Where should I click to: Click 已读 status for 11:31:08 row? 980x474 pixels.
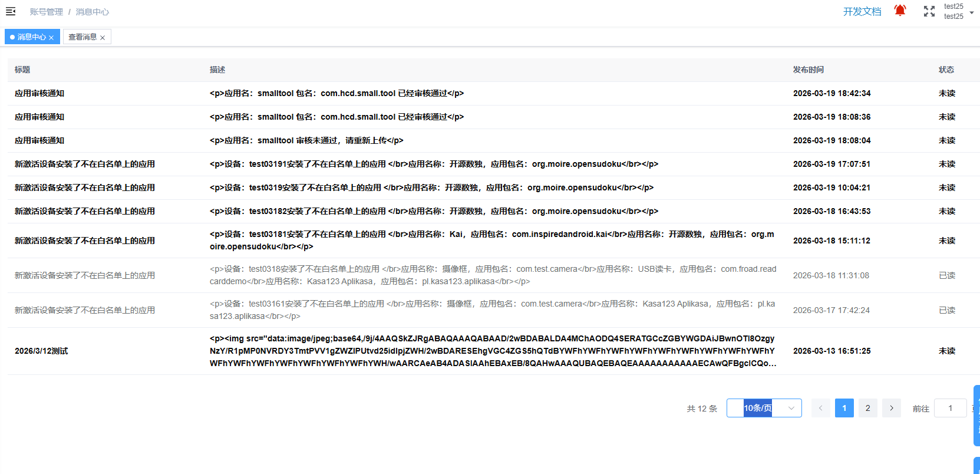coord(947,275)
